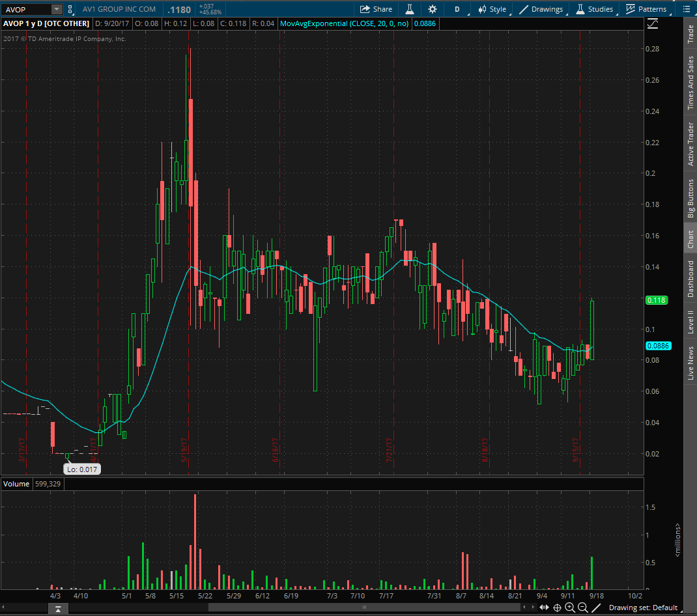The width and height of the screenshot is (697, 616).
Task: Select the line drawing tool icon
Action: [x=595, y=608]
